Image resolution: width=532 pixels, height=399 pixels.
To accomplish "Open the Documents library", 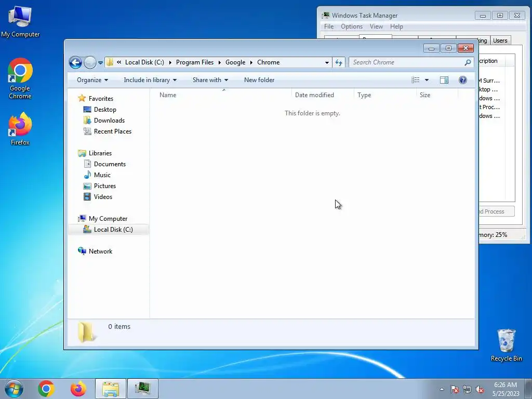I will 110,164.
